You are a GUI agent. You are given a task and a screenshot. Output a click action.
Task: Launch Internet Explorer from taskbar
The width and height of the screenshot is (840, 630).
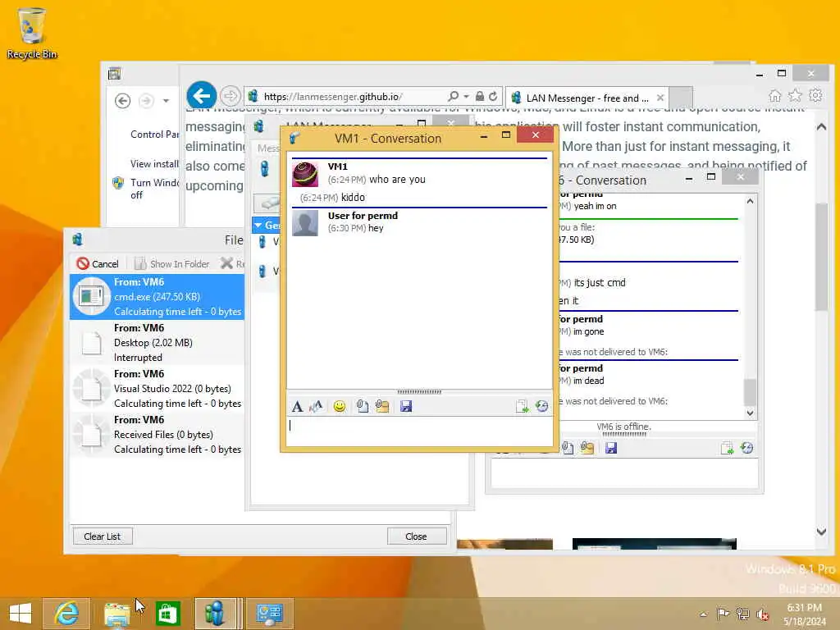(x=67, y=614)
